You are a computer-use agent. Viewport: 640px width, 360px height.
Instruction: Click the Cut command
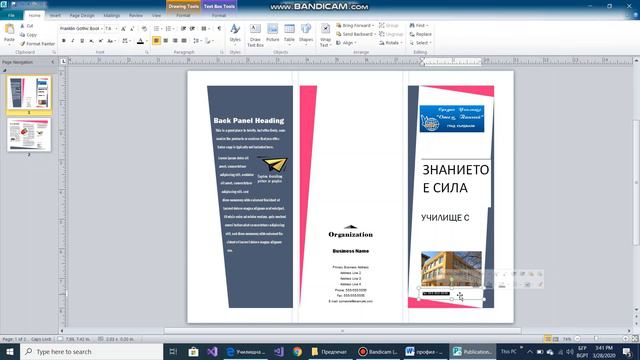pos(27,26)
